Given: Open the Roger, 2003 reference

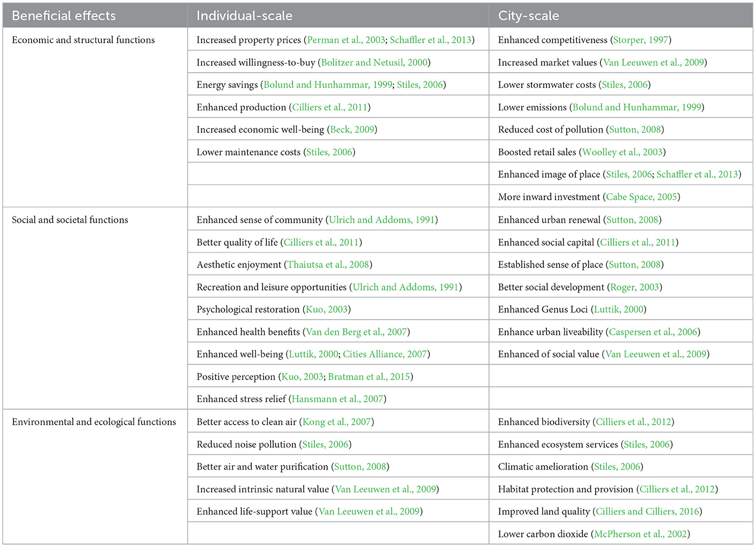Looking at the screenshot, I should pos(635,287).
